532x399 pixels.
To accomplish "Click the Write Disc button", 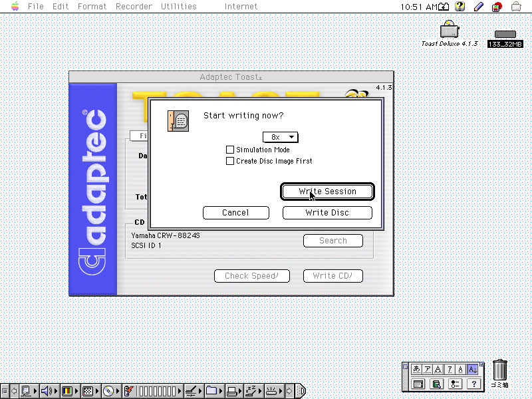I will pyautogui.click(x=327, y=213).
